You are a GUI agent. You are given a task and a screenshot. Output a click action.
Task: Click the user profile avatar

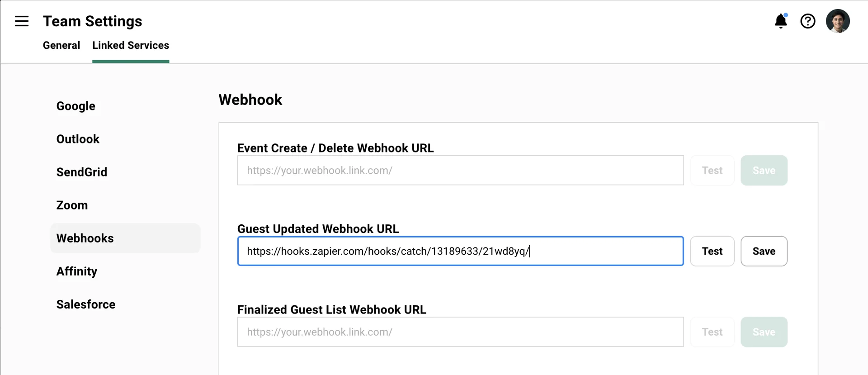(x=838, y=21)
